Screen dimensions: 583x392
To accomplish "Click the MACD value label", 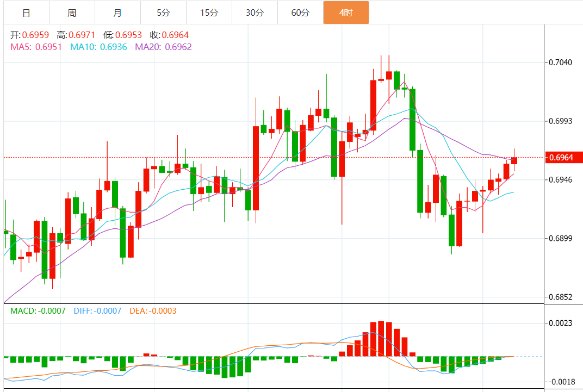I will [x=38, y=311].
